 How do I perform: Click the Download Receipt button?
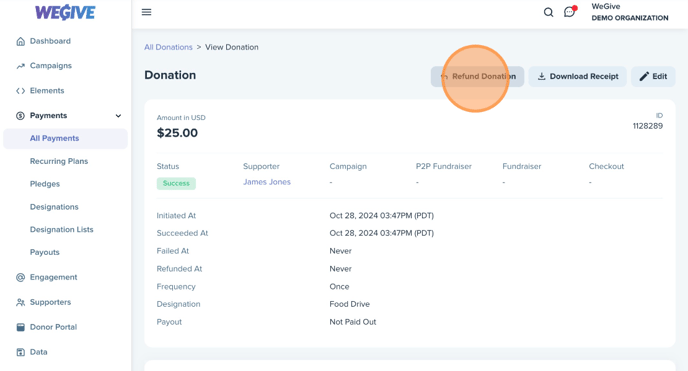577,76
